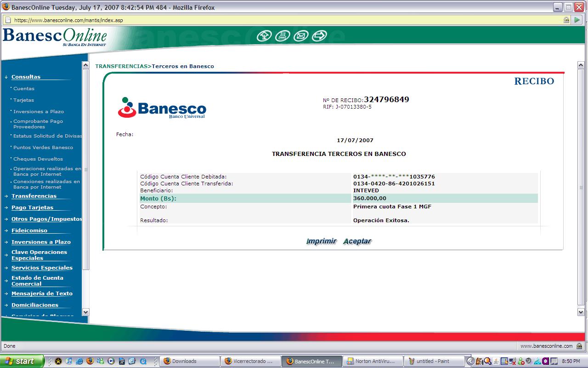This screenshot has width=588, height=368.
Task: Launch Firefox from the Quick Launch bar
Action: tap(90, 361)
